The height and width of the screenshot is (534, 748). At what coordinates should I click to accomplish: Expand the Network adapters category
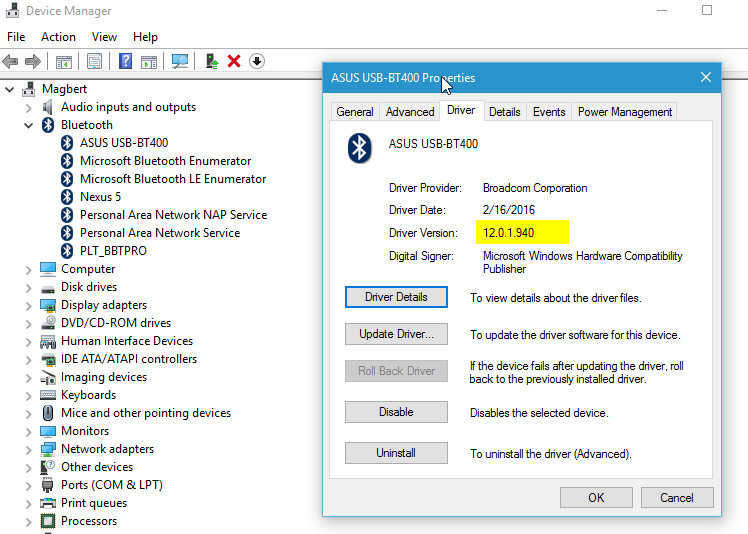[x=29, y=450]
